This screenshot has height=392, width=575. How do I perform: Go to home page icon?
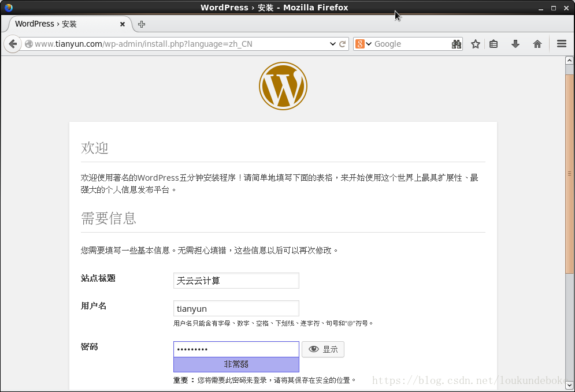coord(537,44)
